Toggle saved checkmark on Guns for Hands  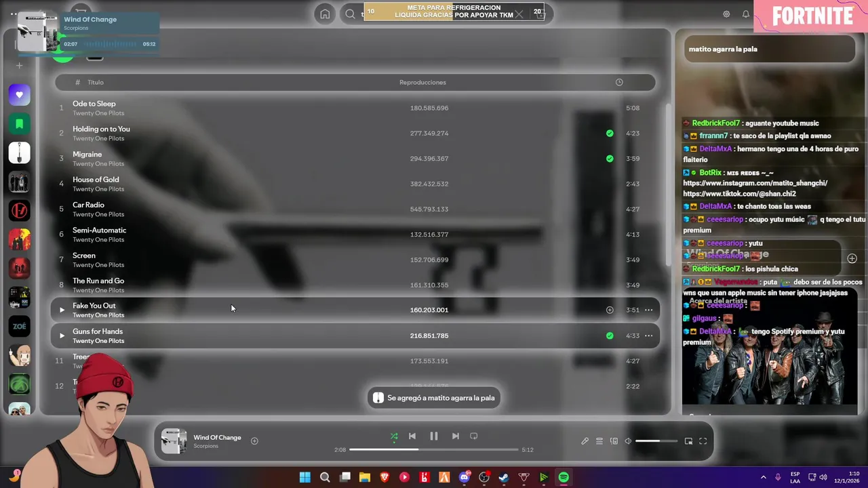[610, 335]
